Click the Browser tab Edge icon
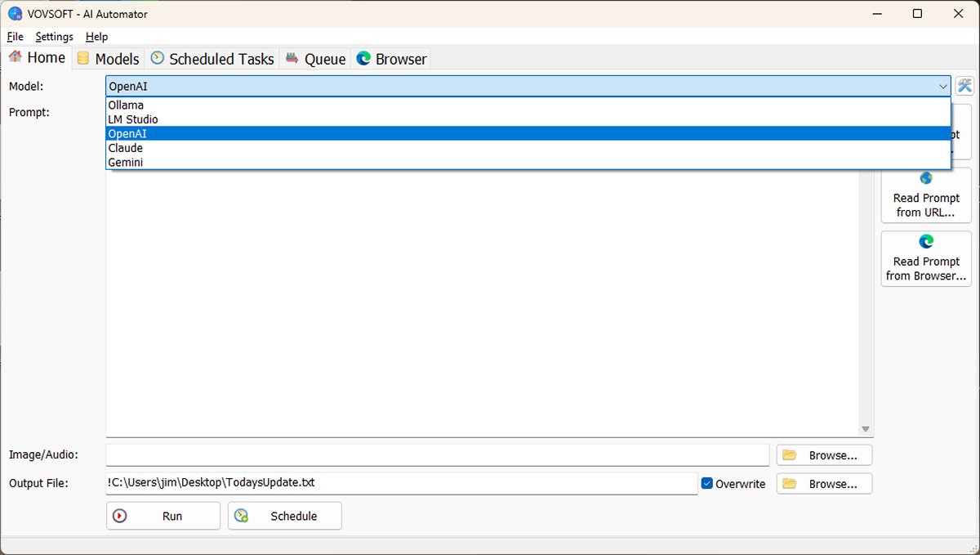Viewport: 980px width, 555px height. tap(363, 59)
